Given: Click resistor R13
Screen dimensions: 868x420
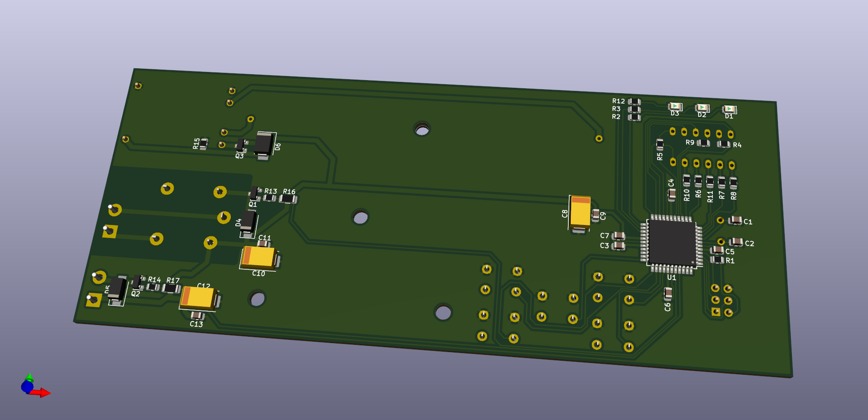Looking at the screenshot, I should point(270,198).
